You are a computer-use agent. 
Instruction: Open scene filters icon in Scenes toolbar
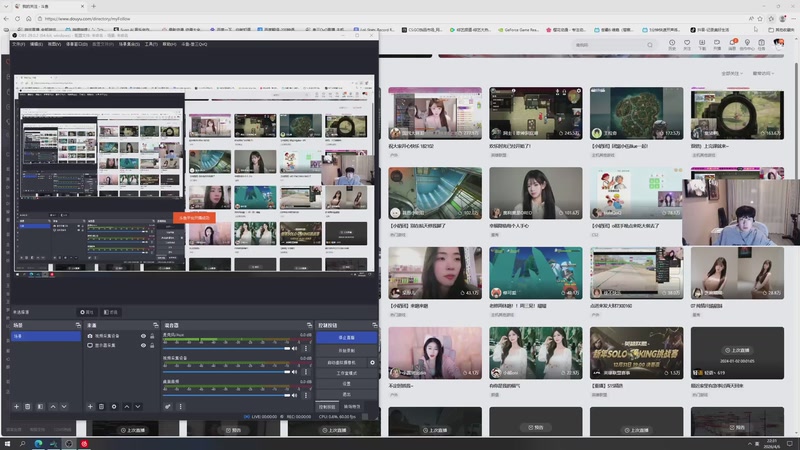(40, 407)
